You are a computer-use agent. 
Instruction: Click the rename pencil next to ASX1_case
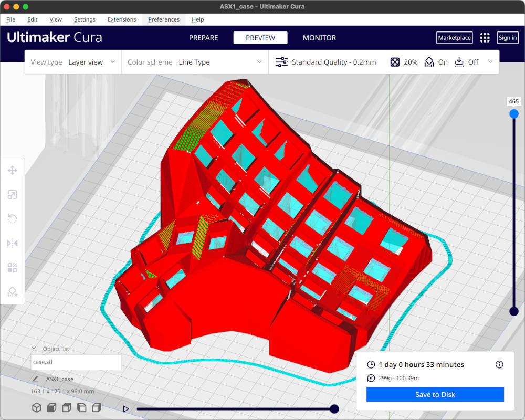click(x=35, y=379)
